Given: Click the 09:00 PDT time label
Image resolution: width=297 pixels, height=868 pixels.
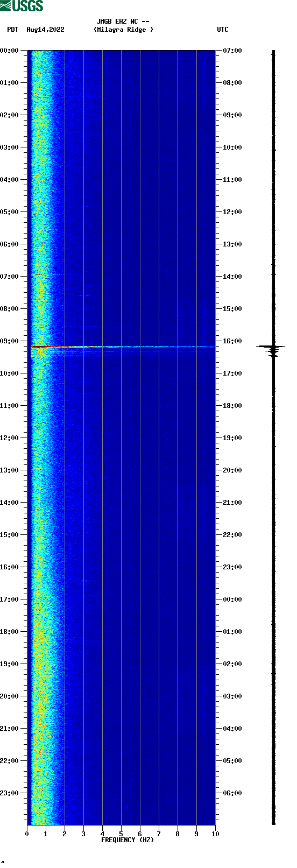Looking at the screenshot, I should tap(10, 341).
